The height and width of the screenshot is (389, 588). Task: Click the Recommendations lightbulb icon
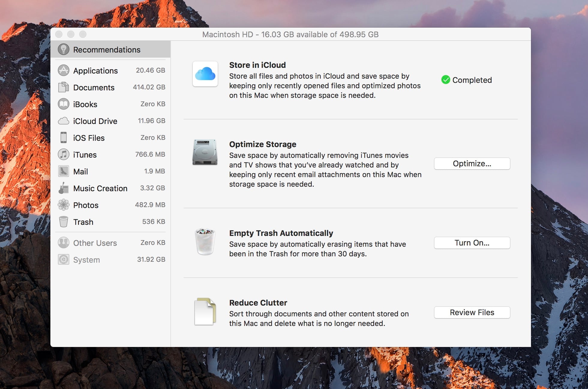(63, 49)
